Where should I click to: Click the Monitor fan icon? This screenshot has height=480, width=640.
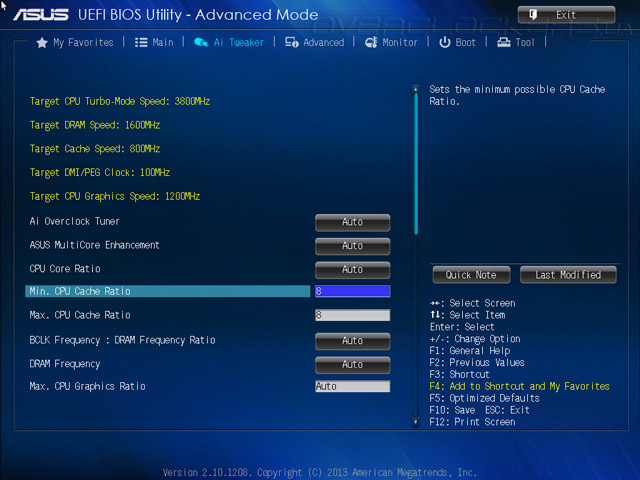pos(371,42)
